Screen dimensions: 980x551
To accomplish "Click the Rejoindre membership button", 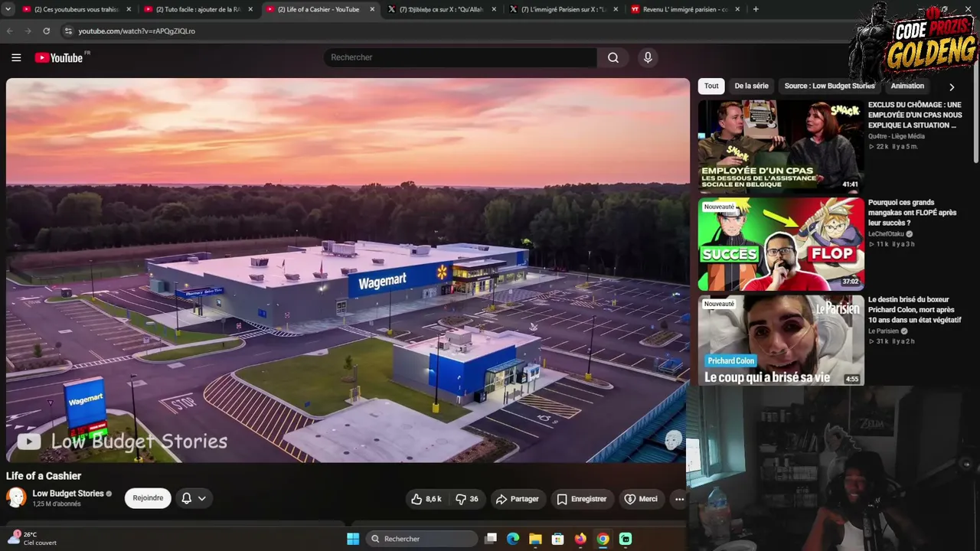I will coord(148,498).
